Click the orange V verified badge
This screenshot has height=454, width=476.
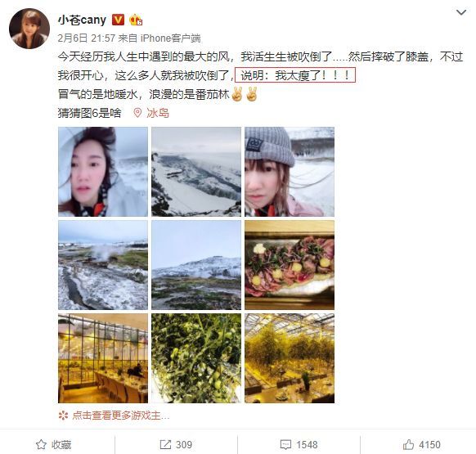(118, 20)
